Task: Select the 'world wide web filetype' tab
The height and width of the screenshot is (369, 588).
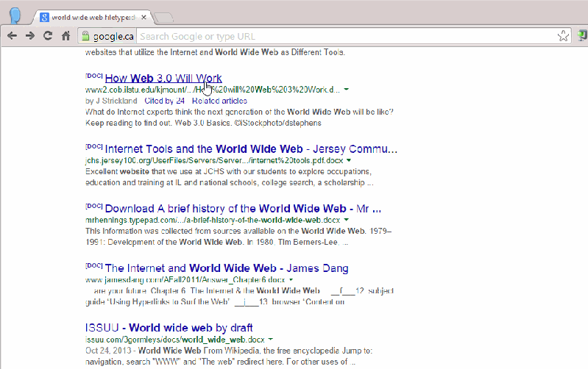Action: tap(93, 17)
